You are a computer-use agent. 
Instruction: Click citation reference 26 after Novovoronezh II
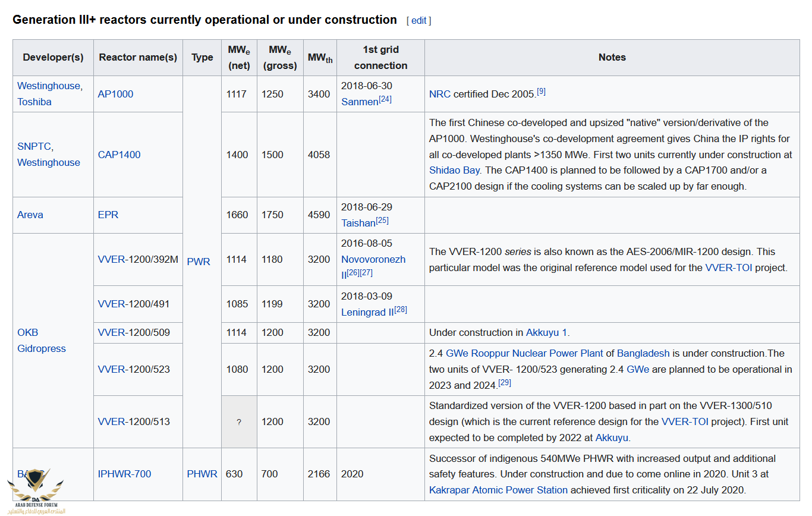click(x=353, y=273)
